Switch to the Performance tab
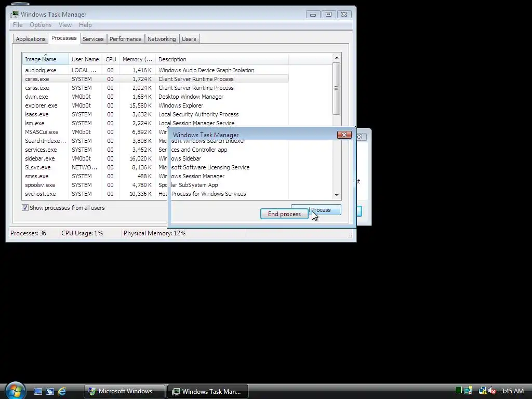The image size is (532, 399). [x=126, y=39]
